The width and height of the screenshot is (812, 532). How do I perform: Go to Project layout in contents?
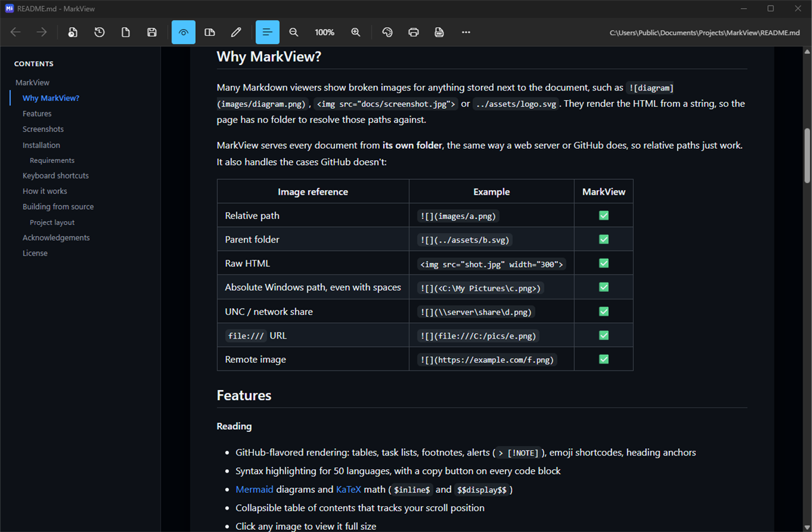click(x=52, y=222)
